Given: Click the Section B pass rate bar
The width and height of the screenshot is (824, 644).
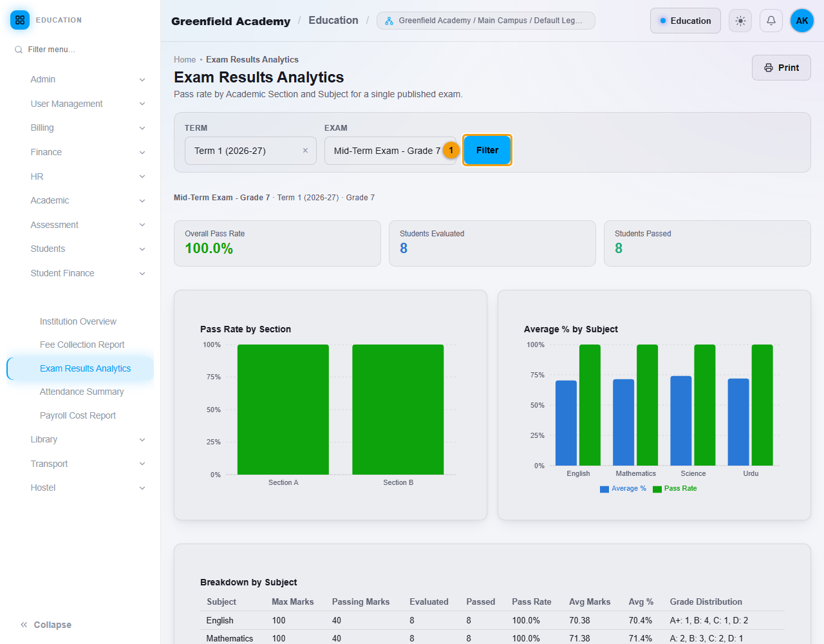Looking at the screenshot, I should pyautogui.click(x=398, y=410).
